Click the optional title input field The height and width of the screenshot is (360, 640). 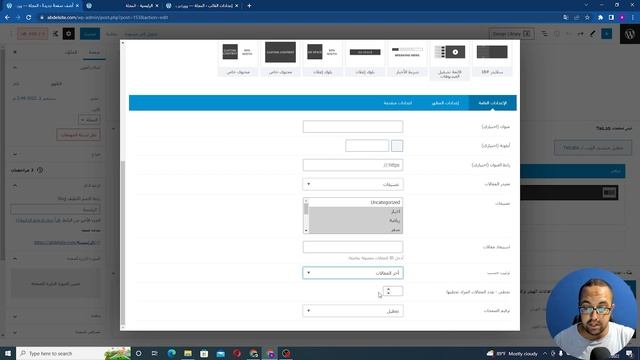click(x=353, y=127)
